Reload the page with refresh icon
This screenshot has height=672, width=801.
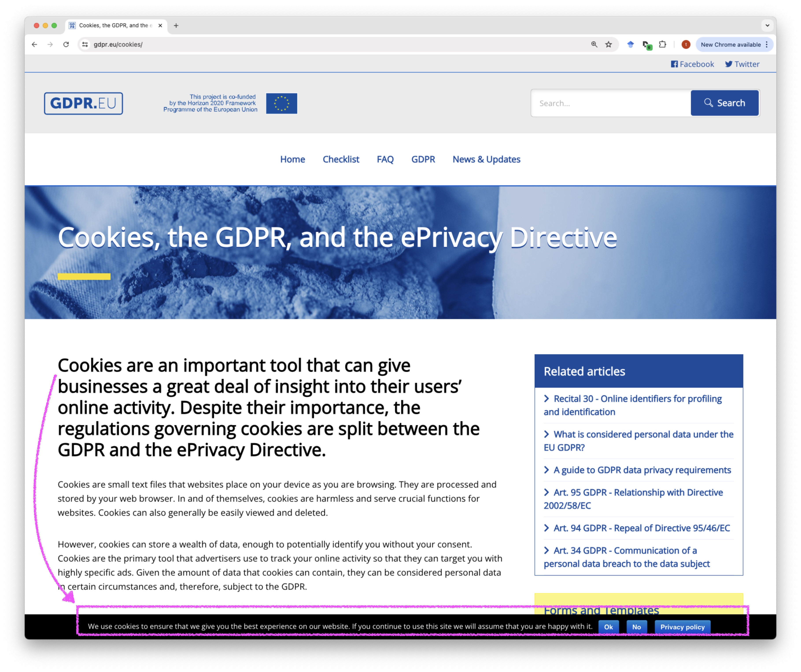tap(66, 45)
